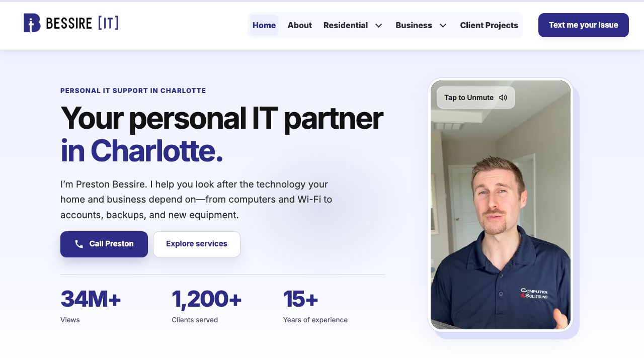Click the Text me your issue button

click(584, 25)
